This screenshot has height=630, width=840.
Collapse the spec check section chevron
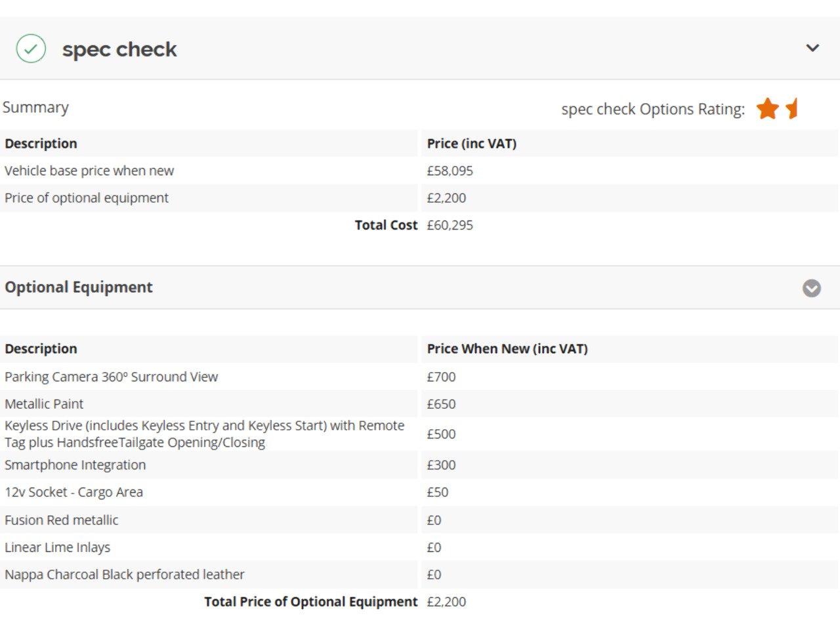point(812,48)
